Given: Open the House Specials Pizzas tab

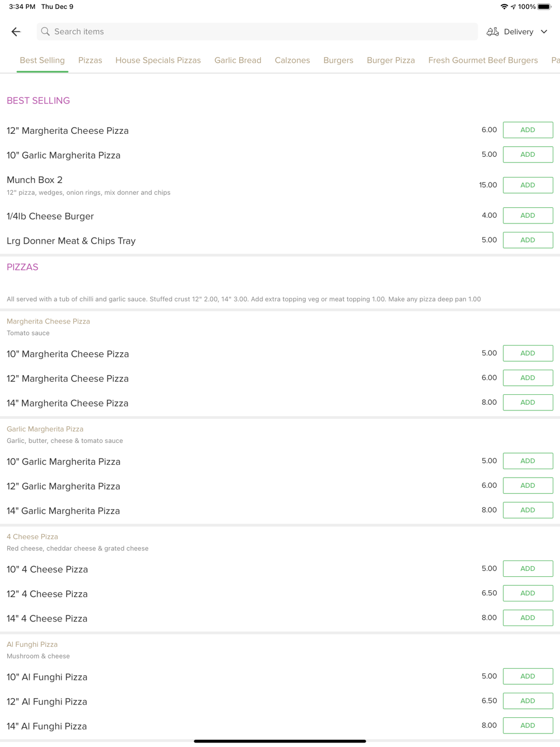Looking at the screenshot, I should pos(158,60).
